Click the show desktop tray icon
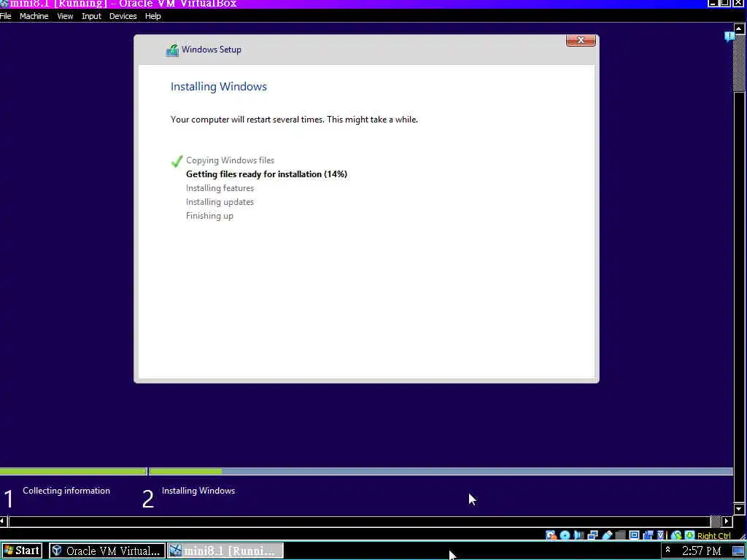 [738, 551]
